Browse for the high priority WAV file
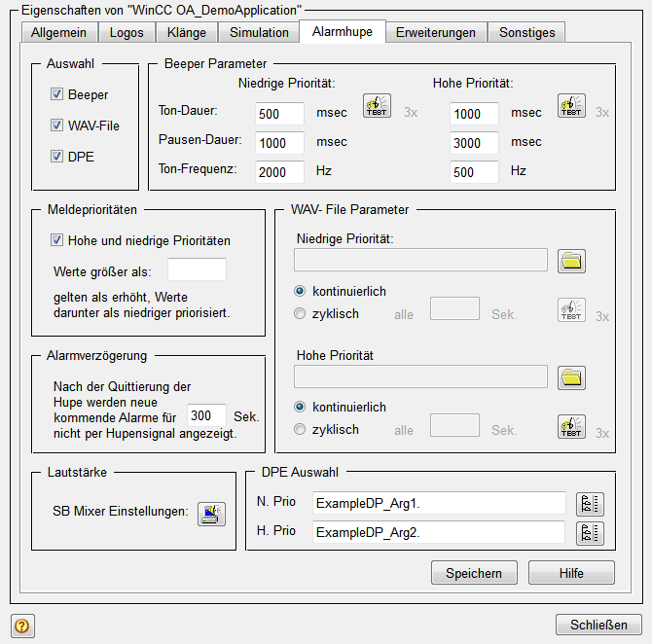The height and width of the screenshot is (644, 652). click(x=571, y=377)
